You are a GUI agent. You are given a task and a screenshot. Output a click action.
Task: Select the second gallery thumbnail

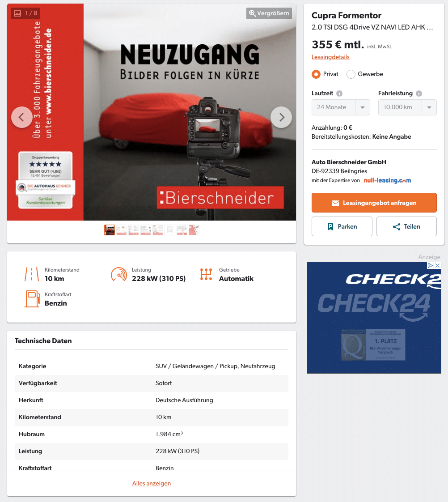tap(121, 230)
